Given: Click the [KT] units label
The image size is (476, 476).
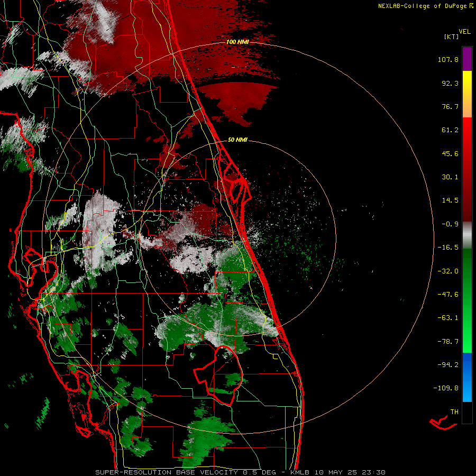Looking at the screenshot, I should 451,36.
